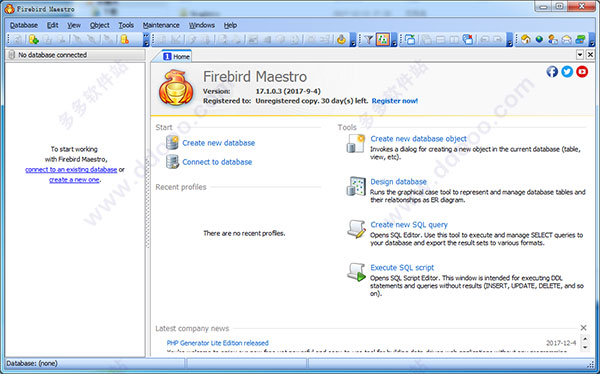600x374 pixels.
Task: Expand overflow arrow after the tree view button
Action: 394,39
